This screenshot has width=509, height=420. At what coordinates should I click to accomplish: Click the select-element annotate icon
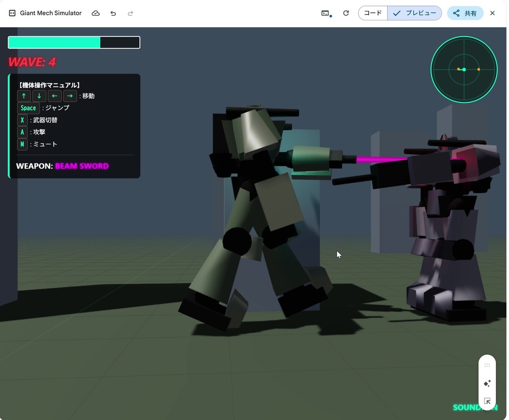(487, 401)
